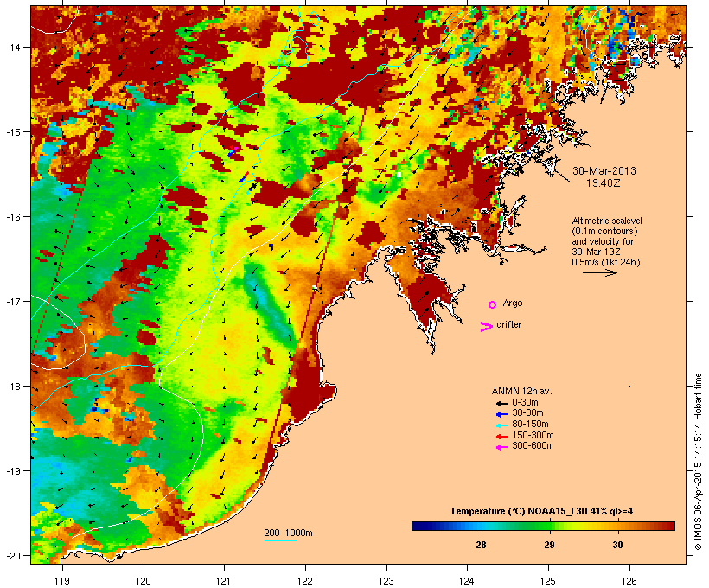Click the cyan 200 1000m depth line sample
The image size is (709, 588).
pos(280,540)
